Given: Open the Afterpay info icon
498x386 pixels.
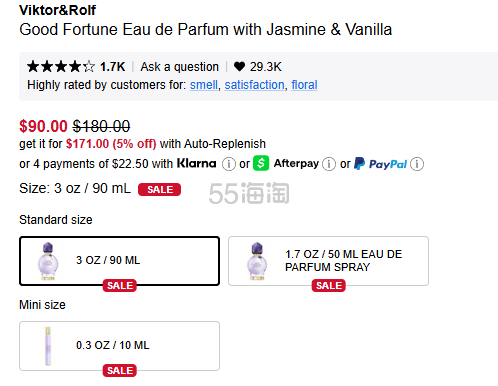Looking at the screenshot, I should click(329, 164).
